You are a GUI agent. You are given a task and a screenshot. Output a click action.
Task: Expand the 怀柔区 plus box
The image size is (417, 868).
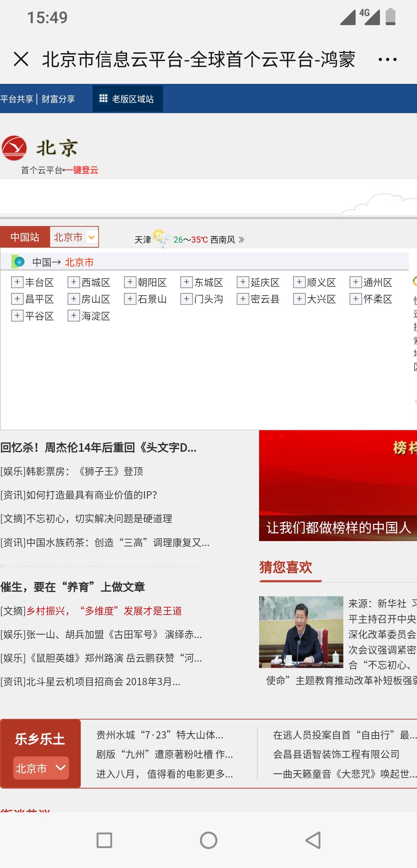click(x=355, y=299)
